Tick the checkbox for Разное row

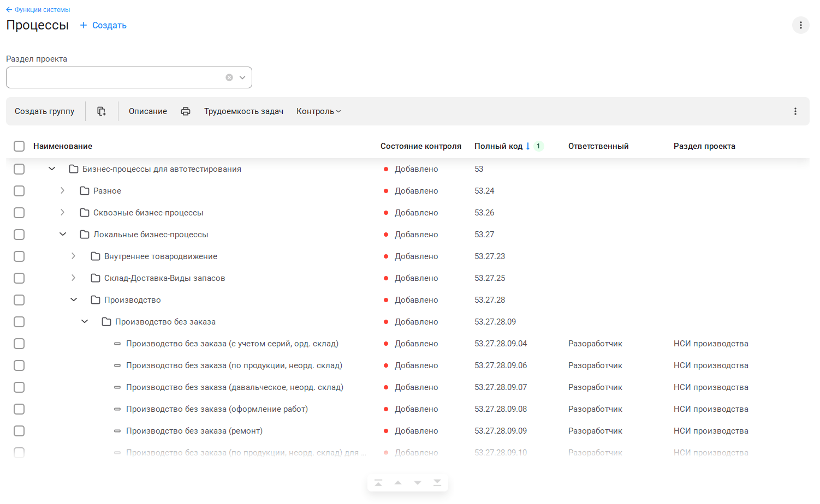[19, 191]
